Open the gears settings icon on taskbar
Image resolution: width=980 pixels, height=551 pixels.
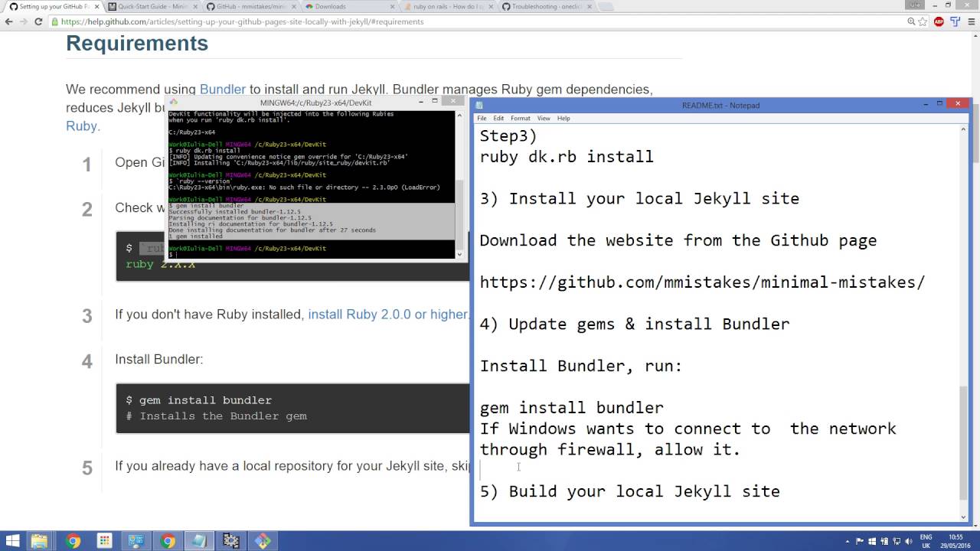(230, 541)
